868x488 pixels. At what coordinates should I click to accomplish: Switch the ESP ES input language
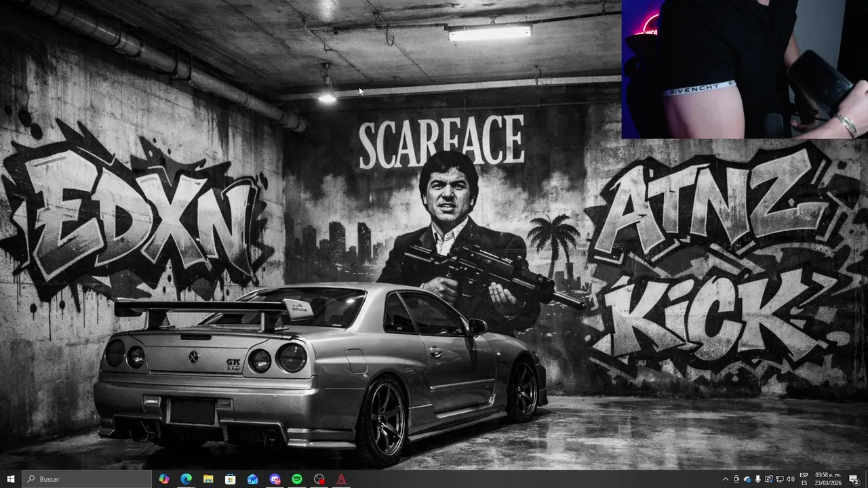click(x=804, y=479)
